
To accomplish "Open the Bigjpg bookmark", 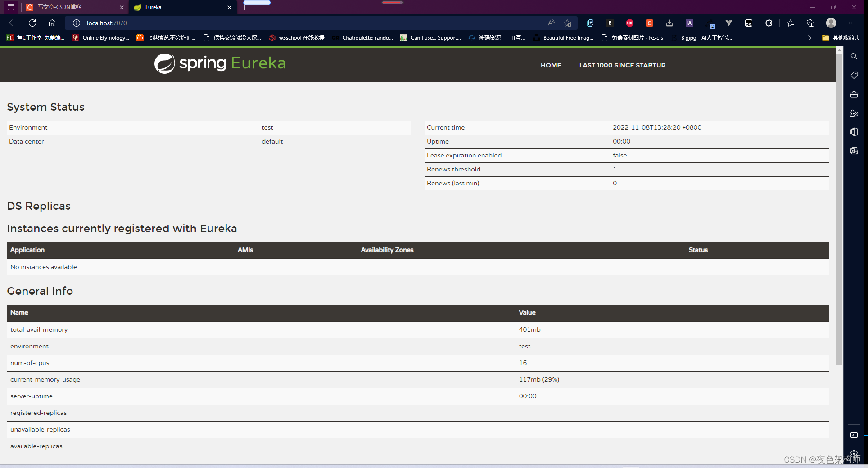I will point(701,38).
